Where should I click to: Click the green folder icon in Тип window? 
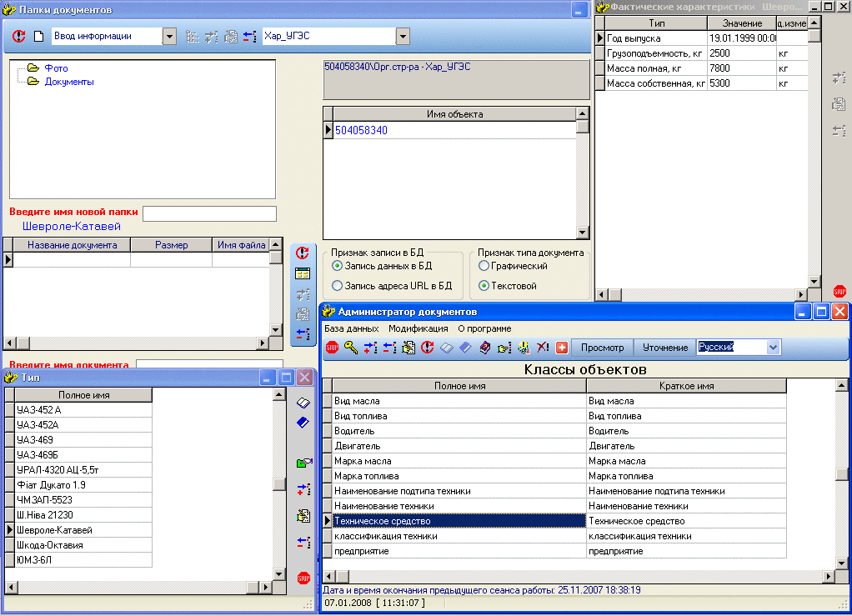303,463
